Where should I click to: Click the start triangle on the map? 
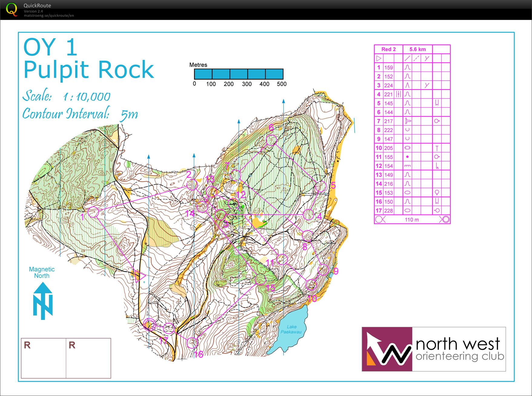(x=140, y=276)
